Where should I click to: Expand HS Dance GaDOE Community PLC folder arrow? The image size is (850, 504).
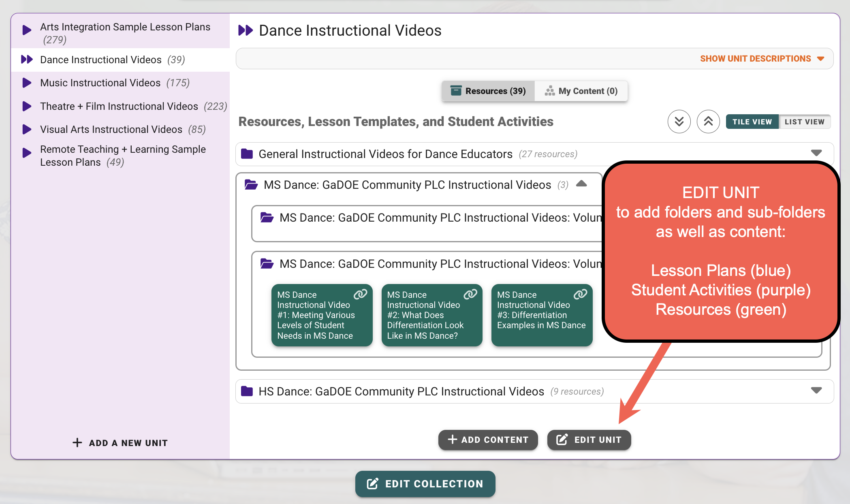(816, 391)
